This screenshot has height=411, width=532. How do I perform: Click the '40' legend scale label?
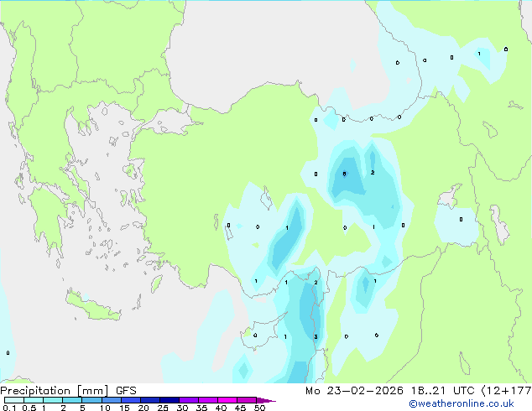click(221, 408)
